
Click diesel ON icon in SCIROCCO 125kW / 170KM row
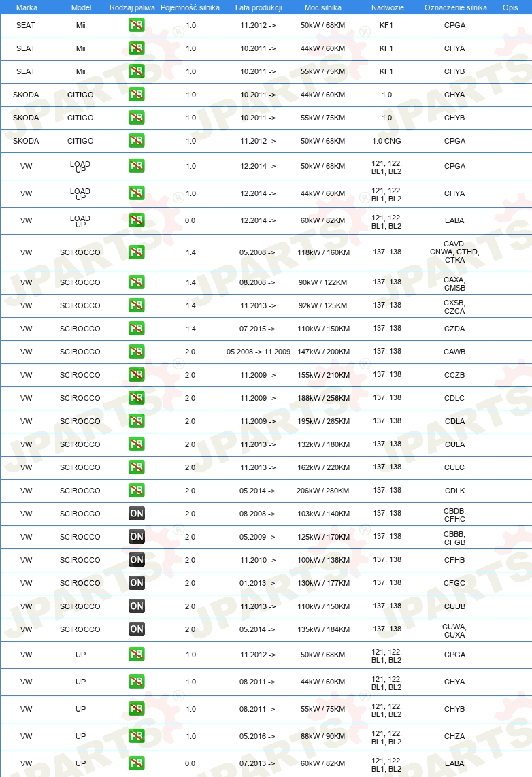(x=136, y=537)
